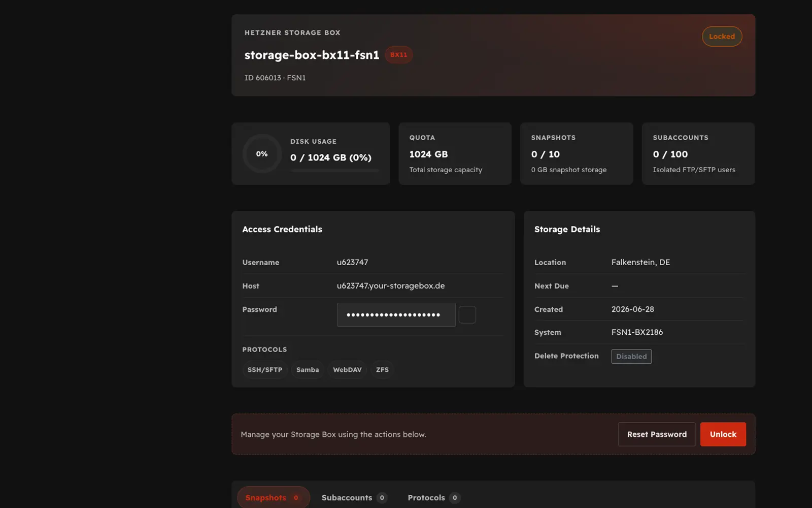
Task: Click the disk usage progress bar
Action: click(x=334, y=170)
